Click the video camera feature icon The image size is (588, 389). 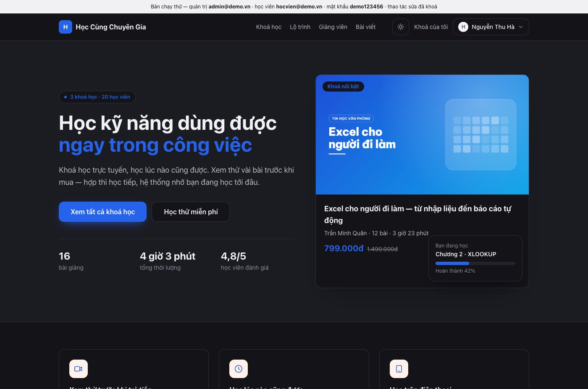(x=79, y=369)
